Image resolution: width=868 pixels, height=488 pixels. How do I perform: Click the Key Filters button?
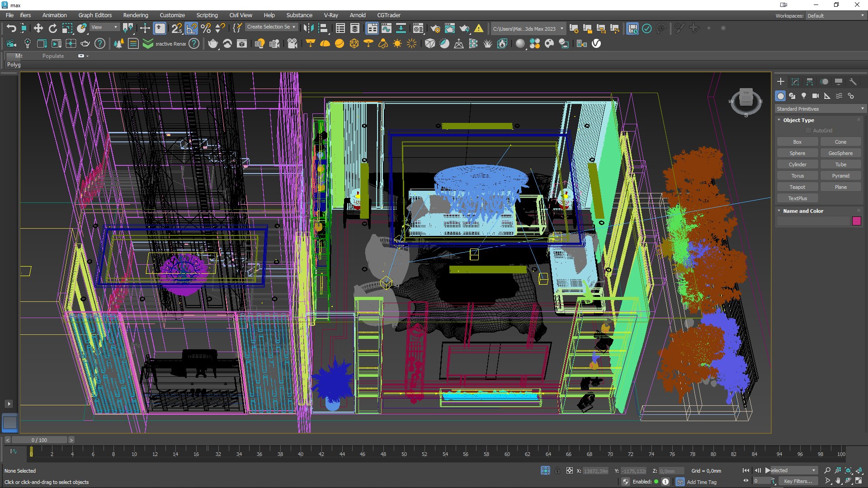pos(797,481)
